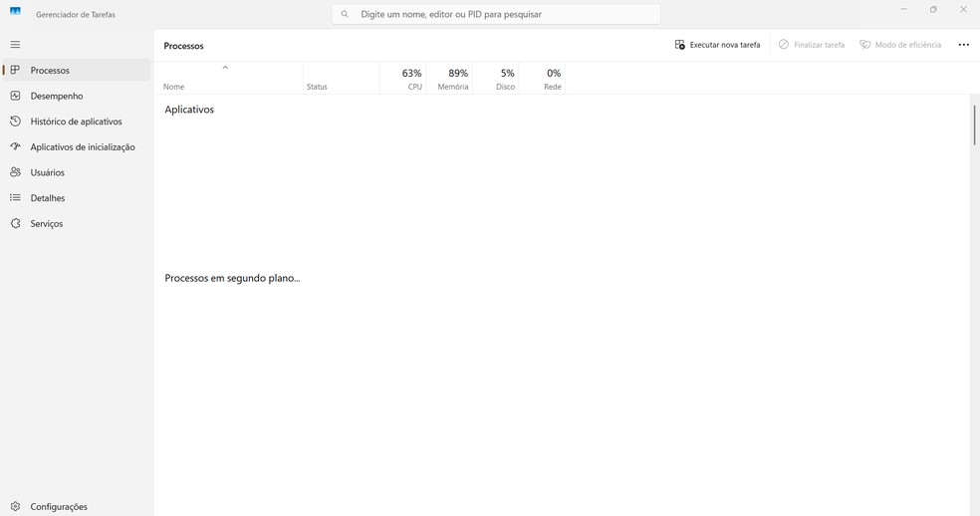Click the Configurações gear icon

pyautogui.click(x=15, y=506)
